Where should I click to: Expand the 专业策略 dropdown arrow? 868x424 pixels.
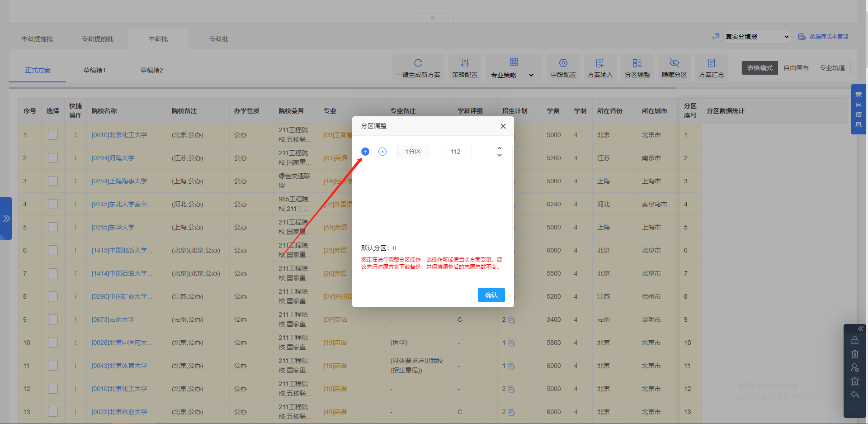[531, 76]
